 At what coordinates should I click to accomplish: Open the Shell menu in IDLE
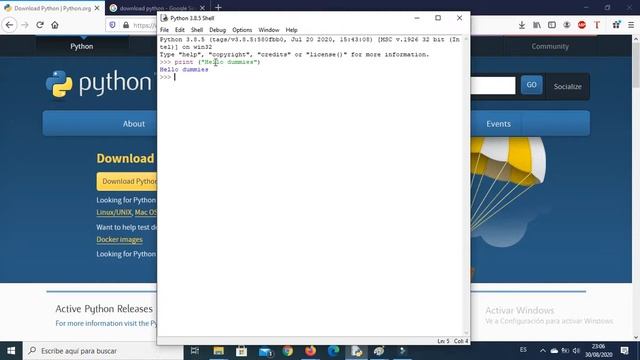coord(197,30)
